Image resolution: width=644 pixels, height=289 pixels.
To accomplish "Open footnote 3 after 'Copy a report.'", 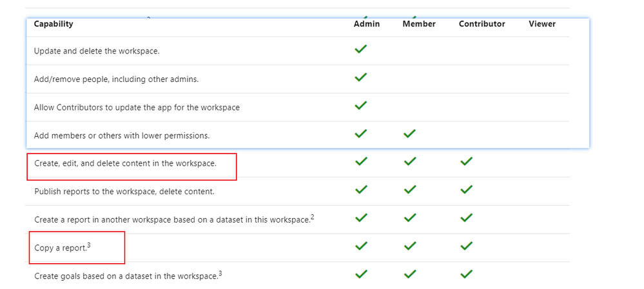I will (89, 245).
